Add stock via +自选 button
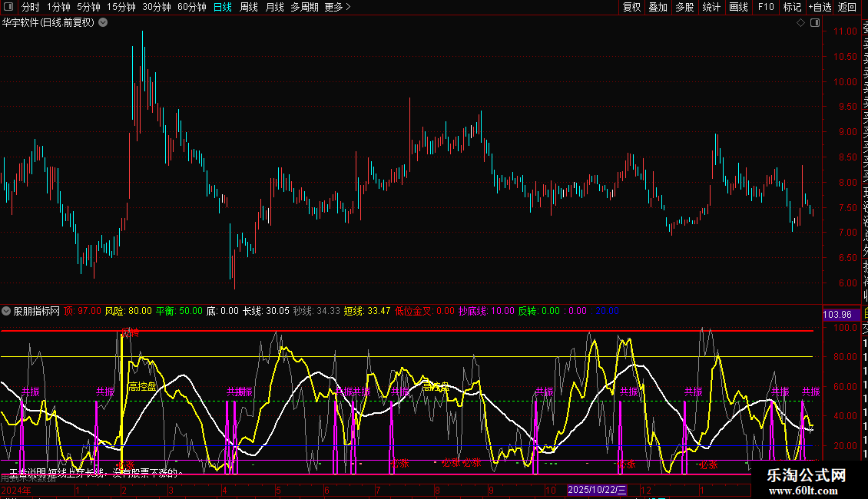 coord(820,7)
